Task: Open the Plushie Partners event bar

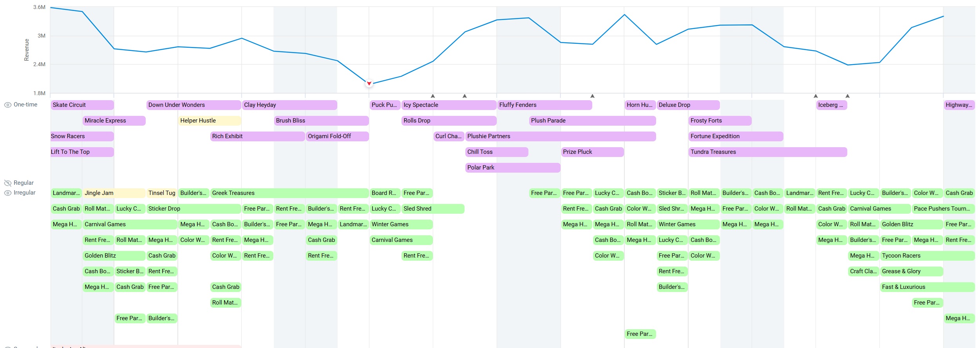Action: point(561,136)
